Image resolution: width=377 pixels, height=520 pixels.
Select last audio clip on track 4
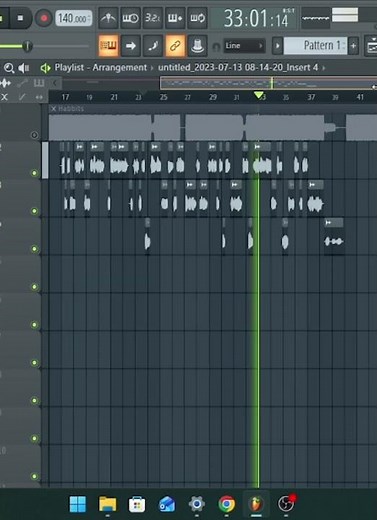(334, 236)
